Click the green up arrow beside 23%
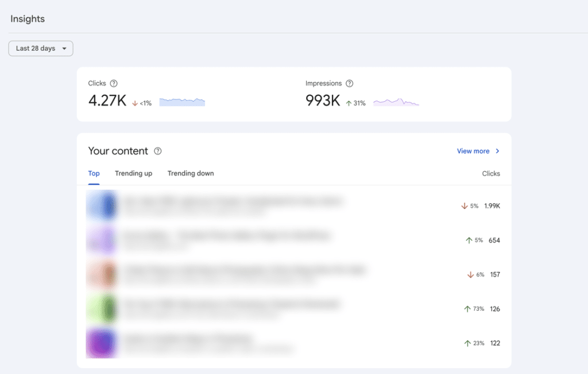Screen dimensions: 588x374 (467, 343)
